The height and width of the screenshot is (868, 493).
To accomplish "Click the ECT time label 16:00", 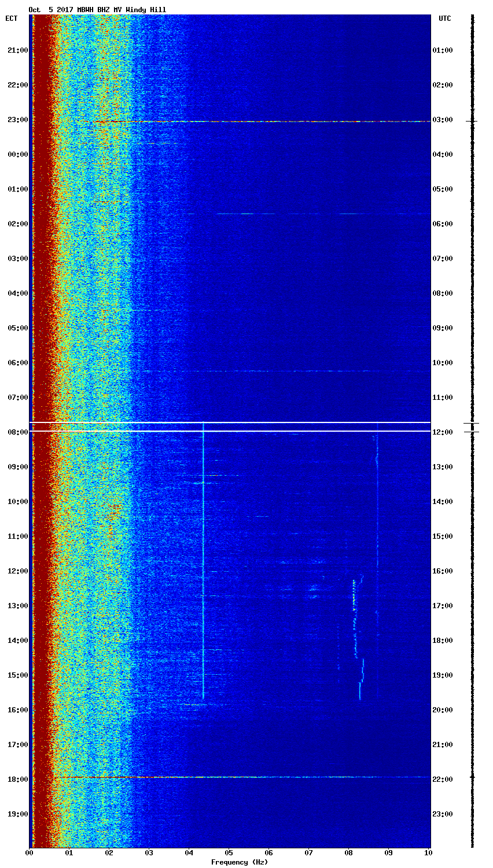I will 18,710.
